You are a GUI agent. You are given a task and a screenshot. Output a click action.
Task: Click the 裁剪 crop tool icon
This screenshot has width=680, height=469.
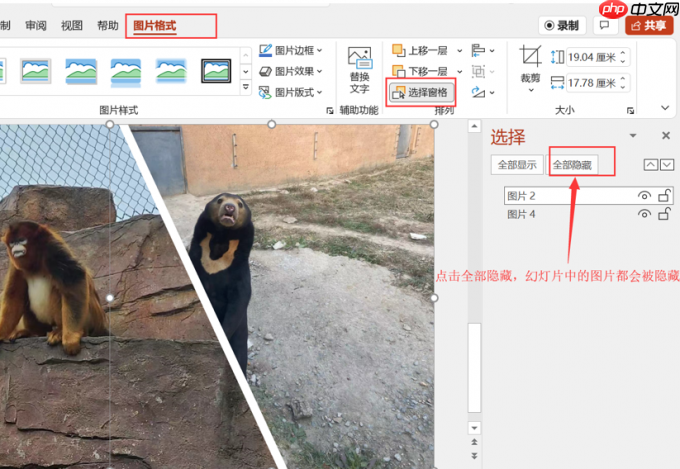coord(530,56)
